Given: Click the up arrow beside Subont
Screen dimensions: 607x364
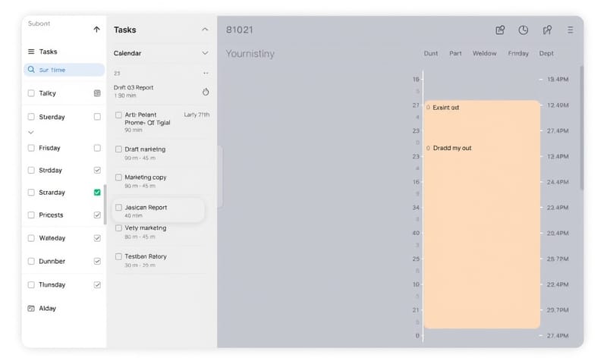Looking at the screenshot, I should (96, 30).
